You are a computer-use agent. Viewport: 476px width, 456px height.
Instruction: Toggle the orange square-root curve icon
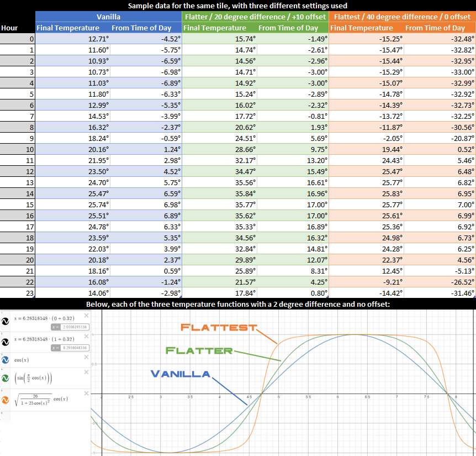click(5, 400)
